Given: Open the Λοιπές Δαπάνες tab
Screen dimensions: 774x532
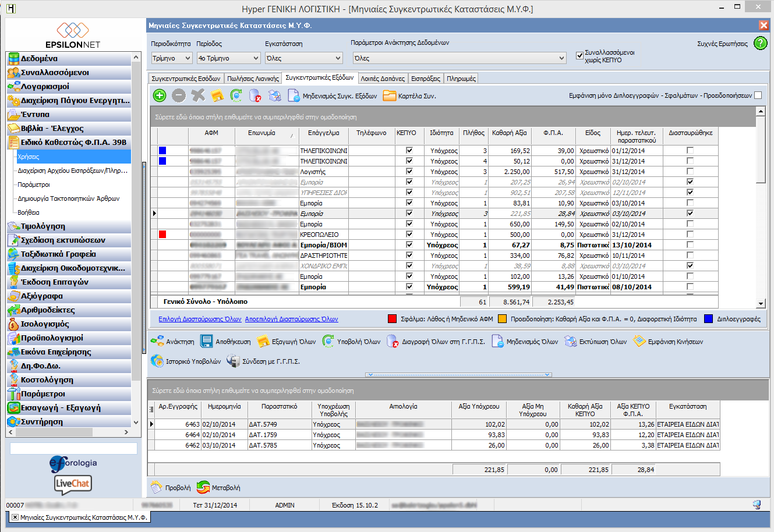Looking at the screenshot, I should coord(382,79).
